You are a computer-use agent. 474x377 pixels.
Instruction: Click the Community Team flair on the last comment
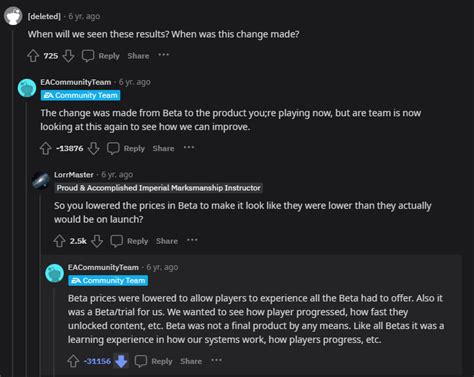pyautogui.click(x=108, y=281)
